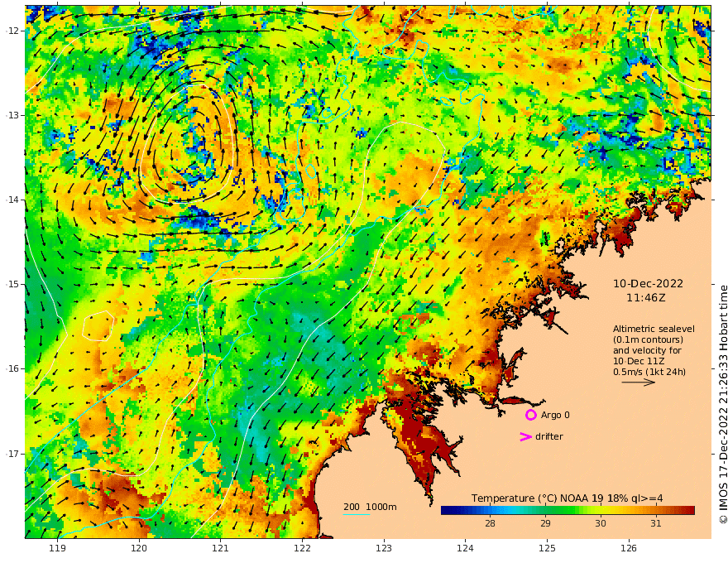Click the latitude axis label -17
The width and height of the screenshot is (728, 563).
tap(12, 454)
